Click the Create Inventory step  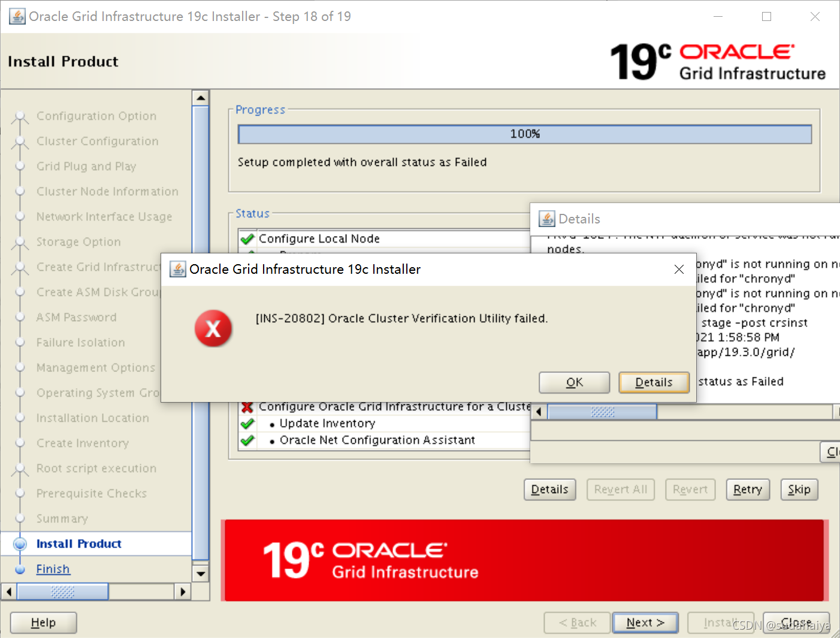(x=82, y=443)
